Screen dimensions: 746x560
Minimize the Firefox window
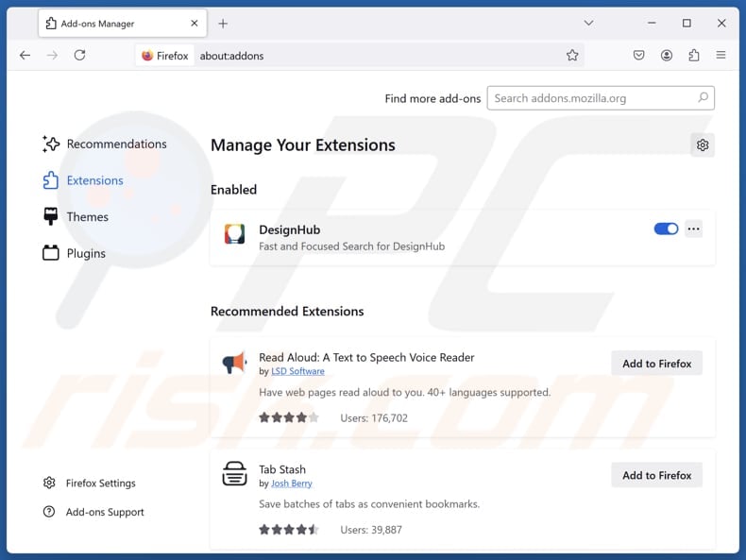652,23
